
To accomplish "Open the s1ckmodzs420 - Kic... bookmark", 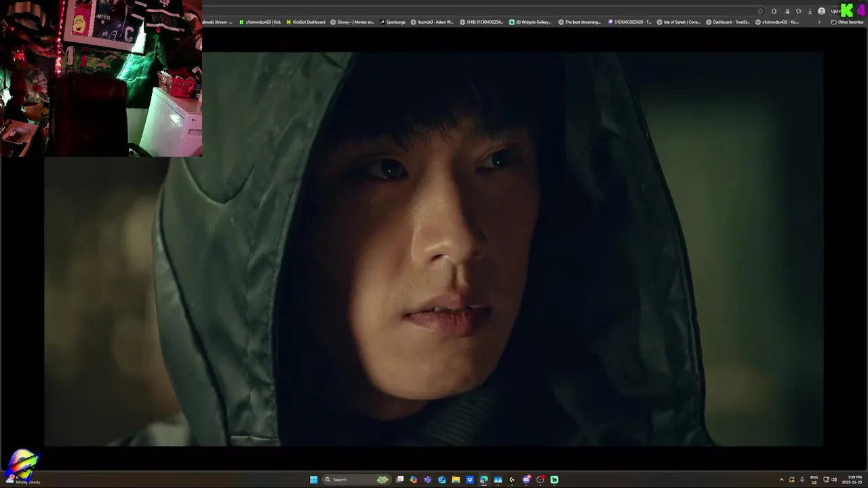I will 777,22.
